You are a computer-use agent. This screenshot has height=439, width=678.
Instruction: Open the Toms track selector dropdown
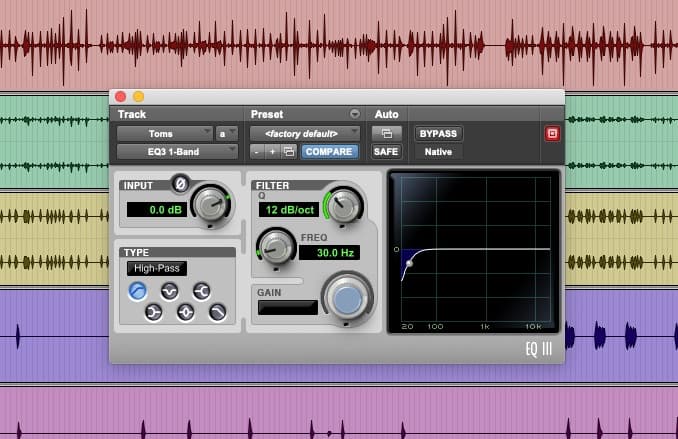[x=165, y=134]
